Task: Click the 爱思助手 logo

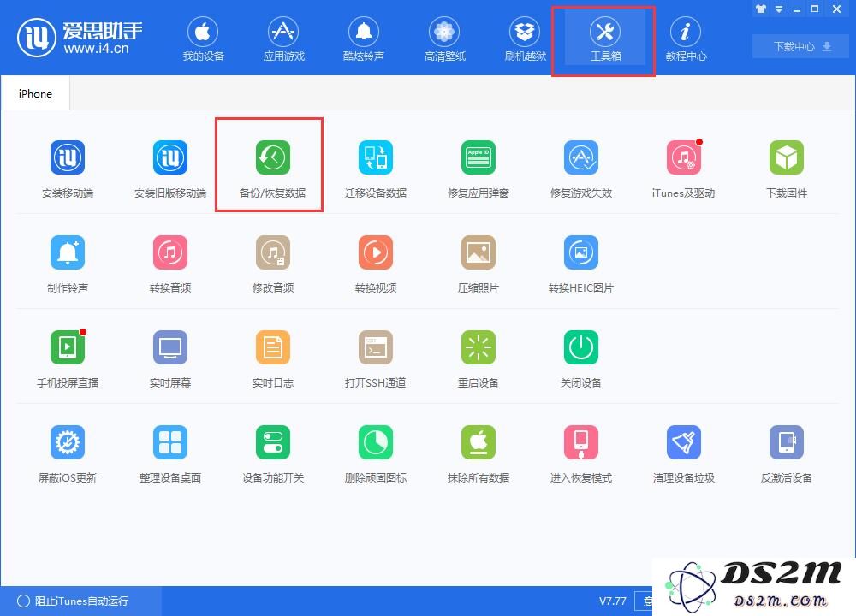Action: pyautogui.click(x=80, y=37)
